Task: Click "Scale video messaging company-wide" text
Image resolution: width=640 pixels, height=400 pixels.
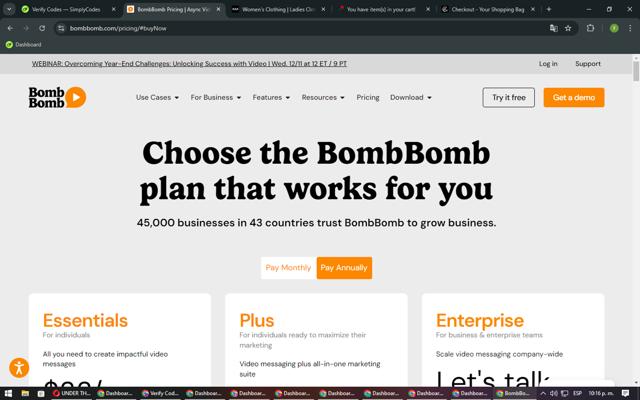Action: (x=499, y=354)
